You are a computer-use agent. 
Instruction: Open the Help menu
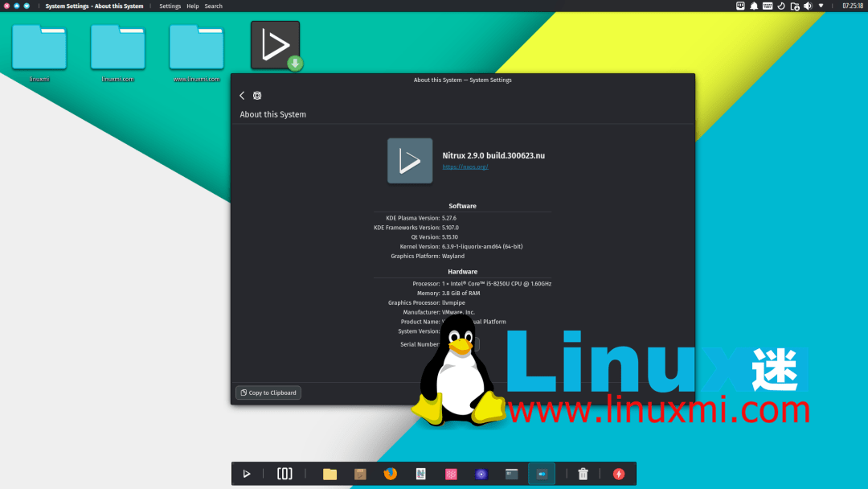pyautogui.click(x=193, y=6)
